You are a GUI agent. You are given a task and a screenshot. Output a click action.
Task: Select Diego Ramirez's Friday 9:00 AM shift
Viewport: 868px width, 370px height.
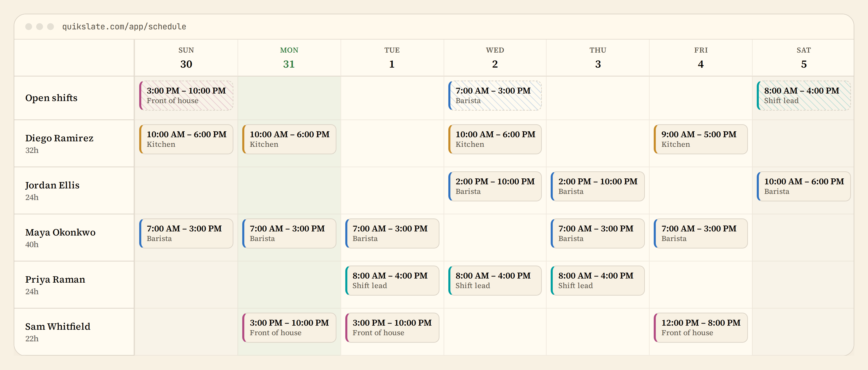click(x=701, y=139)
